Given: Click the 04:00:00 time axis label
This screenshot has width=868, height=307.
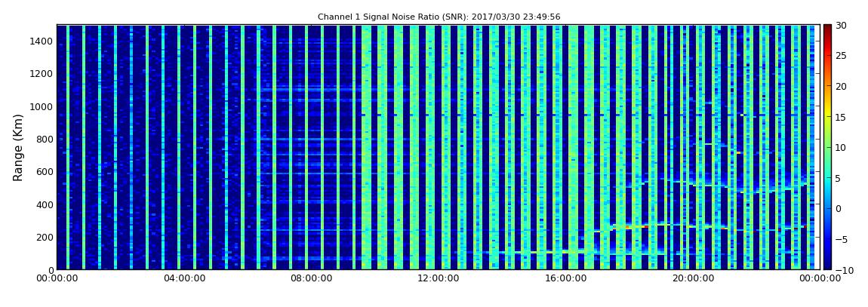Looking at the screenshot, I should pyautogui.click(x=184, y=279).
